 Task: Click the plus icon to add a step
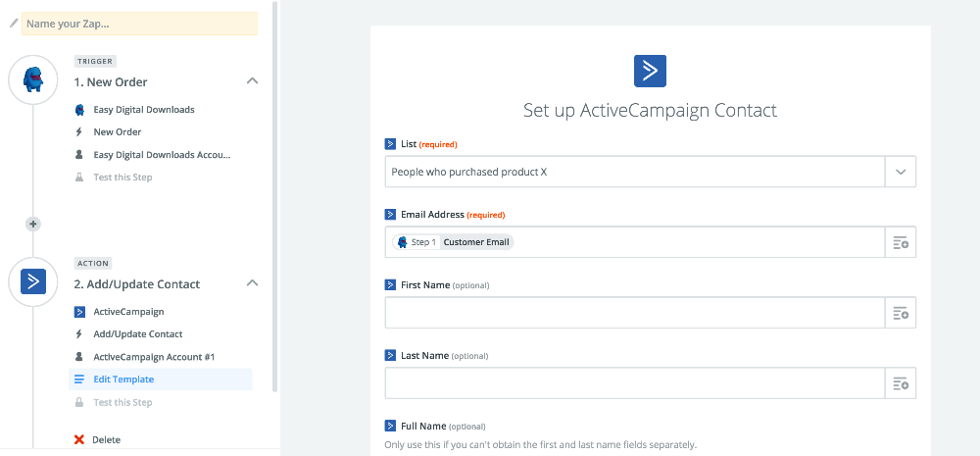(x=33, y=224)
